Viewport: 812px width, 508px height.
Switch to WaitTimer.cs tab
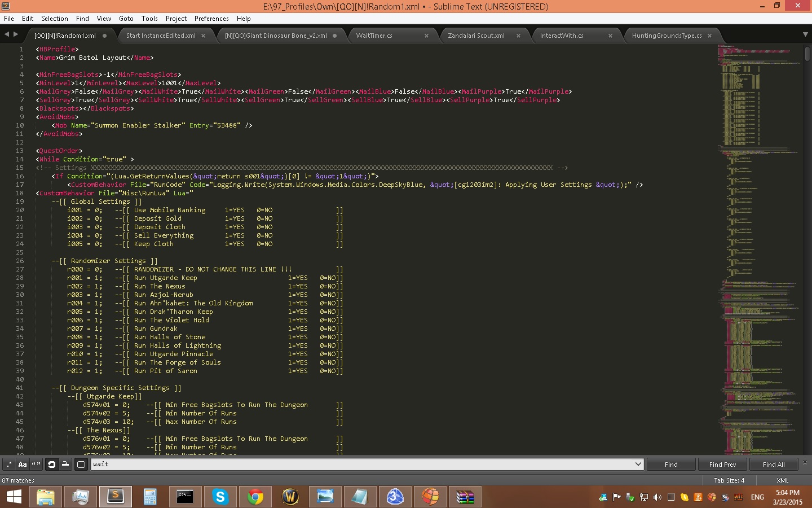coord(374,36)
